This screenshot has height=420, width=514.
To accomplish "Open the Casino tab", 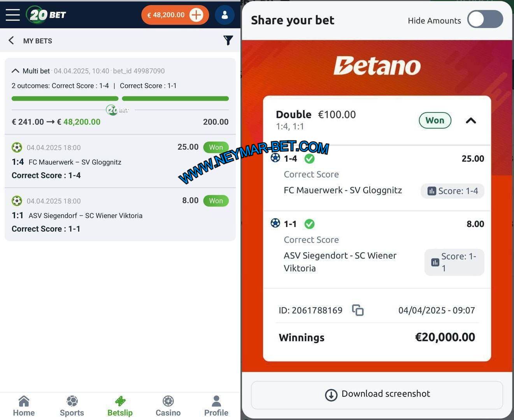I will [168, 406].
